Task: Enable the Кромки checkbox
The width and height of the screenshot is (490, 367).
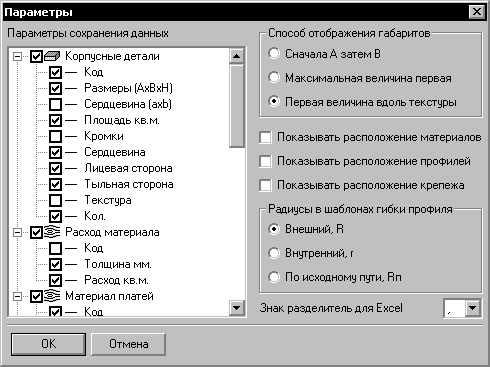Action: [55, 136]
